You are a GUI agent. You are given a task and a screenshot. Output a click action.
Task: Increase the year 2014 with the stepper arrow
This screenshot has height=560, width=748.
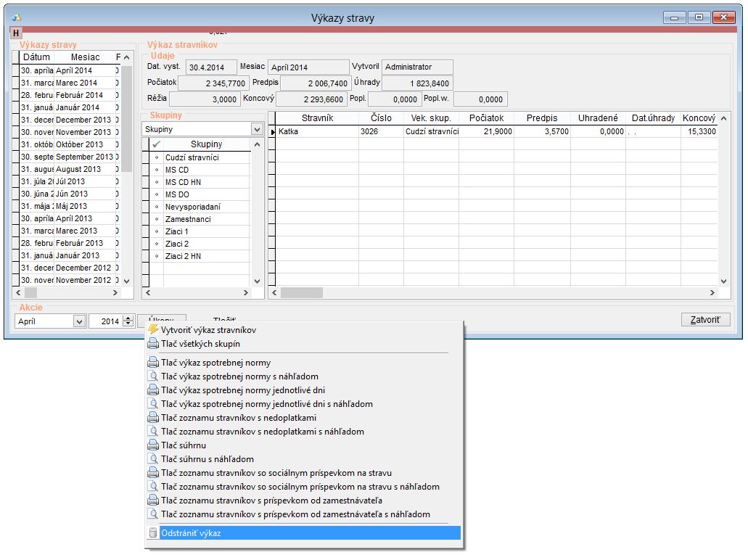pyautogui.click(x=128, y=318)
